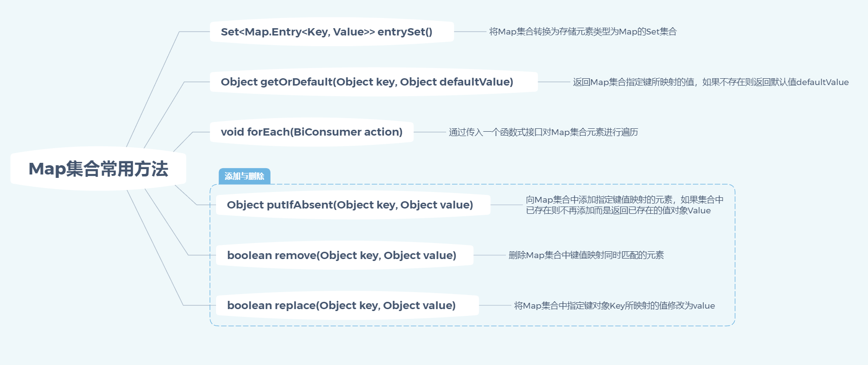Select the boolean replace(Object key, Object value) node

click(347, 305)
